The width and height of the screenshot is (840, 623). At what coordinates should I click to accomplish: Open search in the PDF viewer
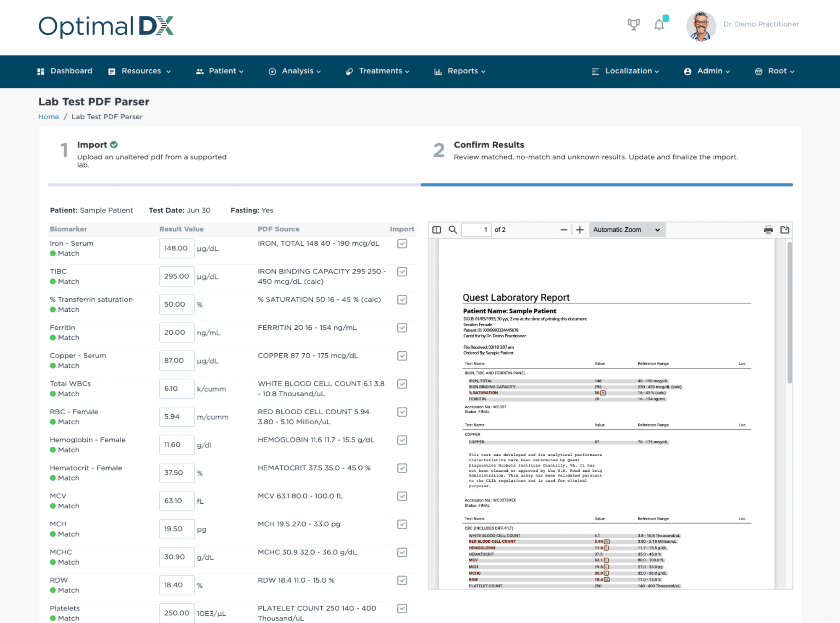(453, 230)
